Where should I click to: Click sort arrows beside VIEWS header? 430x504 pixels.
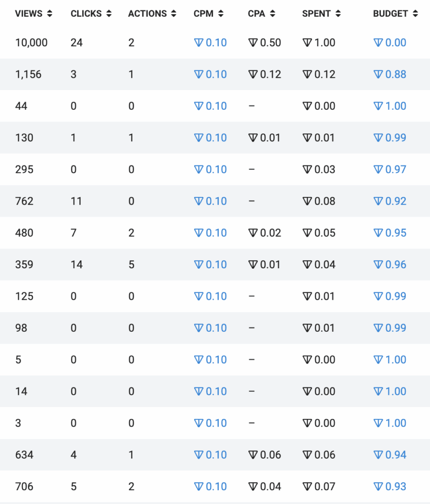tap(49, 14)
